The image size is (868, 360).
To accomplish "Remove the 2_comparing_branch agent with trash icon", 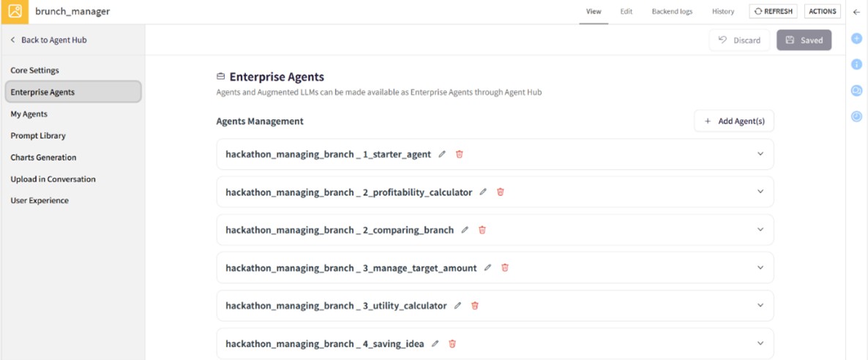I will [482, 230].
